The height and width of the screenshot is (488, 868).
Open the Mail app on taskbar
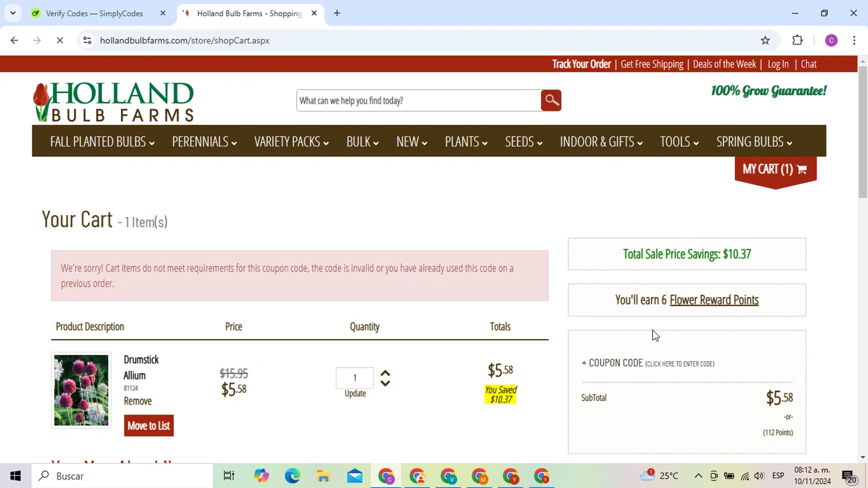355,476
